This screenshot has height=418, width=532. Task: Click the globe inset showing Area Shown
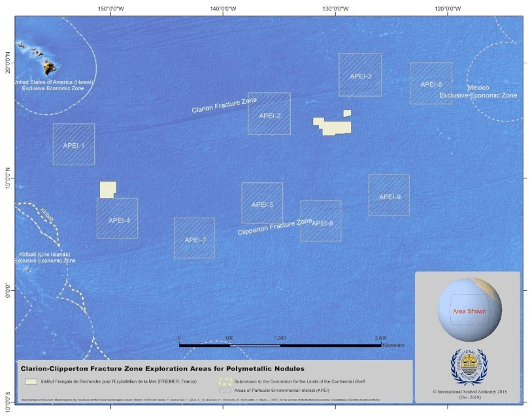click(x=469, y=309)
